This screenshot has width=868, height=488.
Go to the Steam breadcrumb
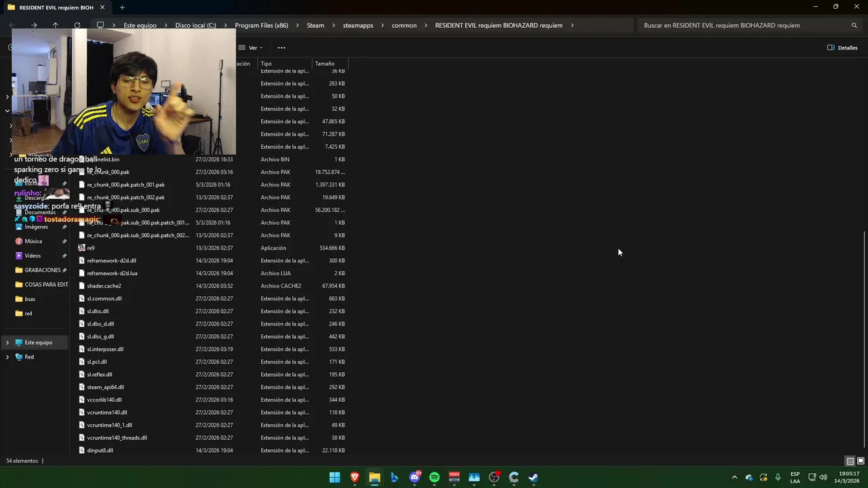[x=315, y=25]
